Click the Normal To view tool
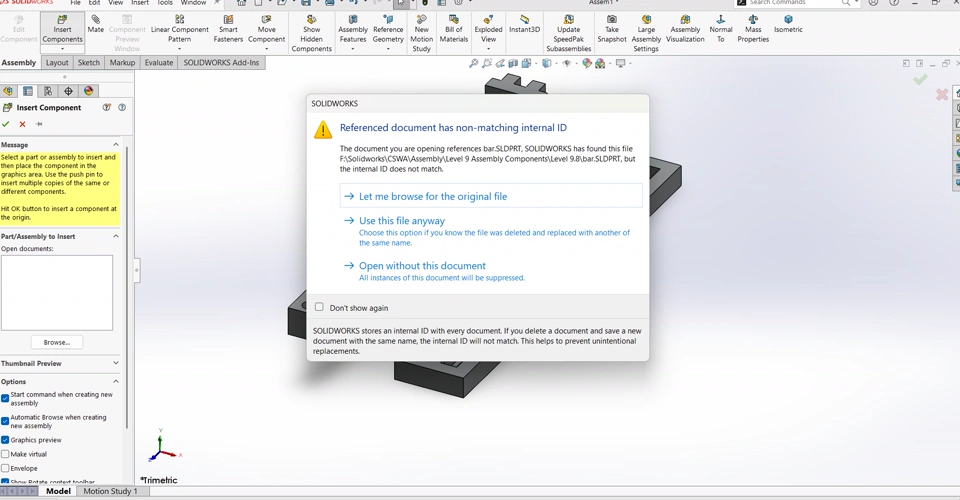The width and height of the screenshot is (960, 500). 721,29
